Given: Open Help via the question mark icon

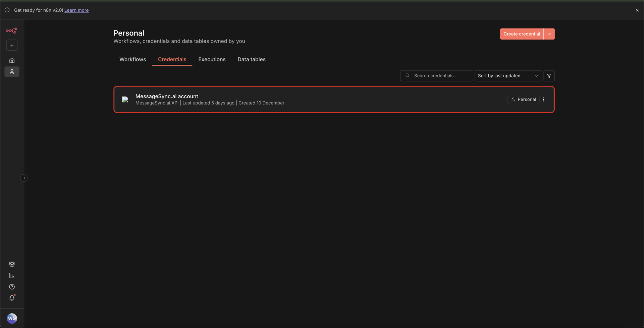Looking at the screenshot, I should (12, 287).
